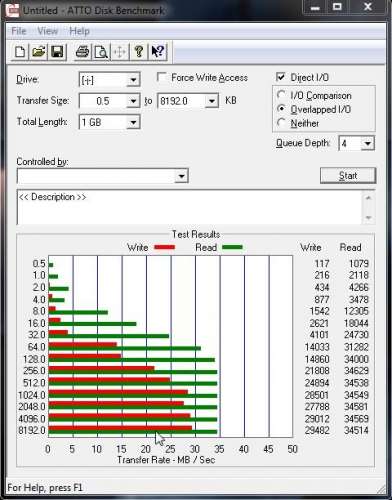Enable Force Write Access checkbox
The image size is (392, 500).
click(x=162, y=77)
